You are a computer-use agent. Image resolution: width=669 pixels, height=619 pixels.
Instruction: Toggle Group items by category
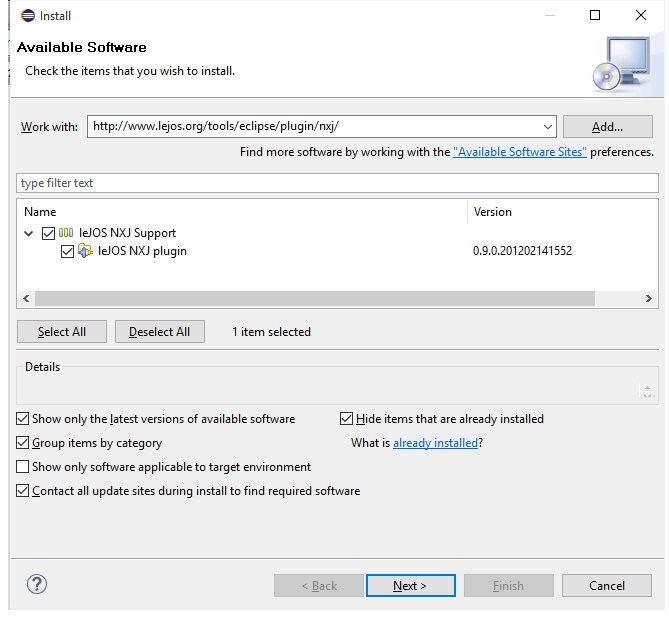[x=23, y=443]
